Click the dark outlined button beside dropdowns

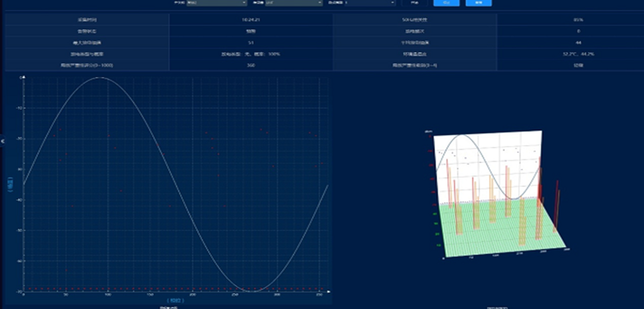point(415,3)
